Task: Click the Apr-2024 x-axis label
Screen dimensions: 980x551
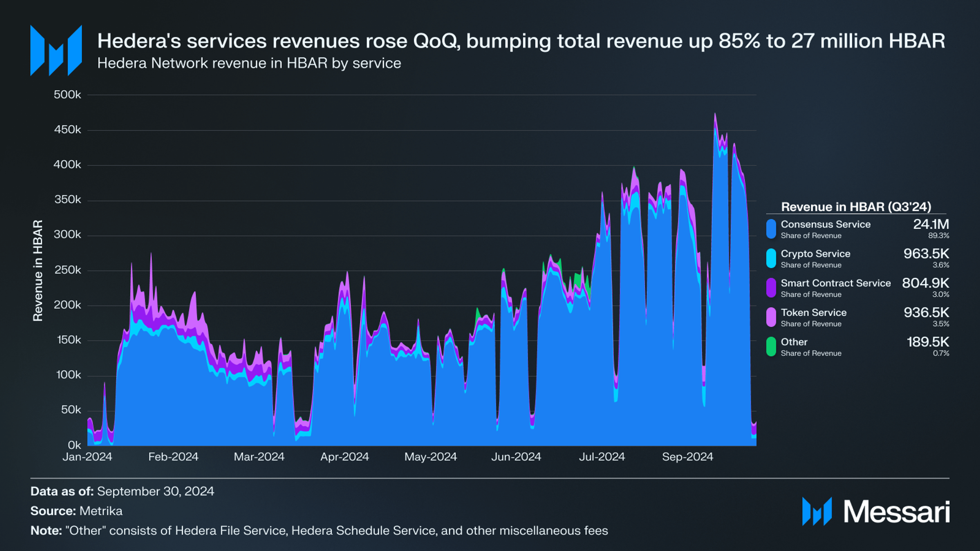Action: tap(344, 457)
